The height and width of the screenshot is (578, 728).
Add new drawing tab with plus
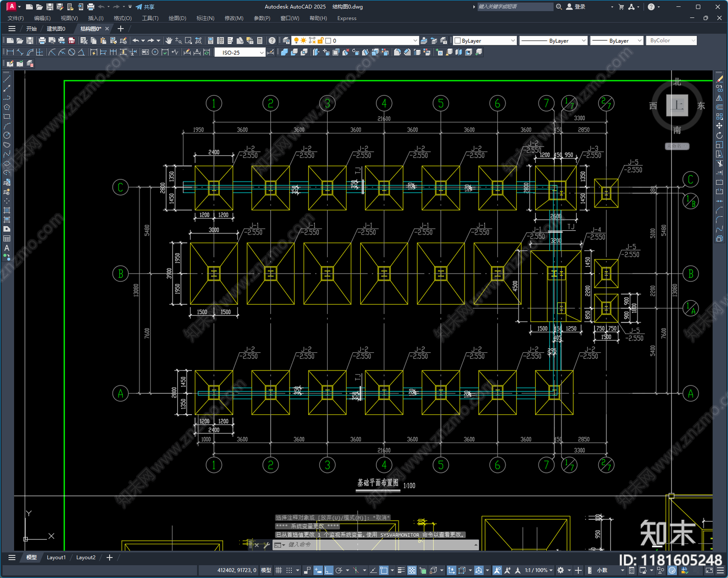coord(121,29)
